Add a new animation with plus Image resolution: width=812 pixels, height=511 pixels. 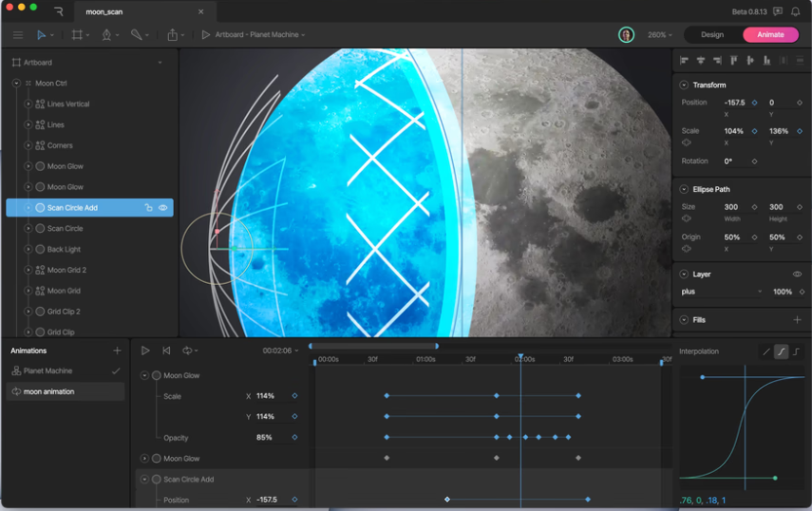coord(117,350)
